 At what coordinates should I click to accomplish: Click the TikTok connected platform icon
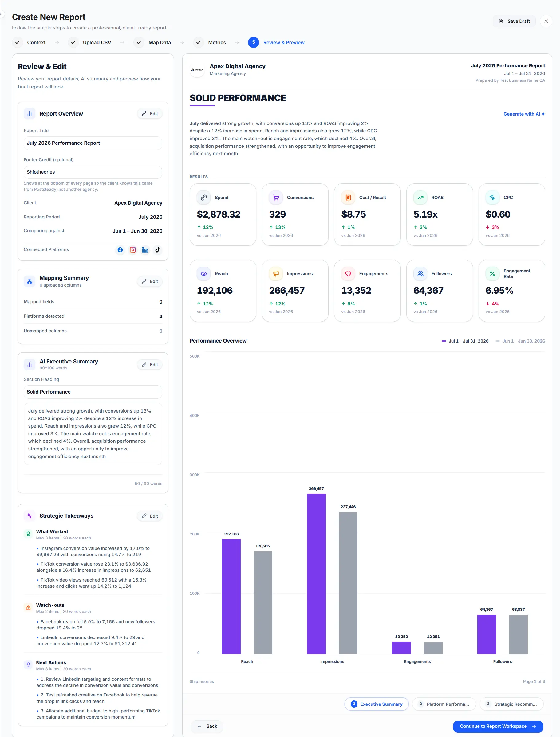(x=158, y=249)
